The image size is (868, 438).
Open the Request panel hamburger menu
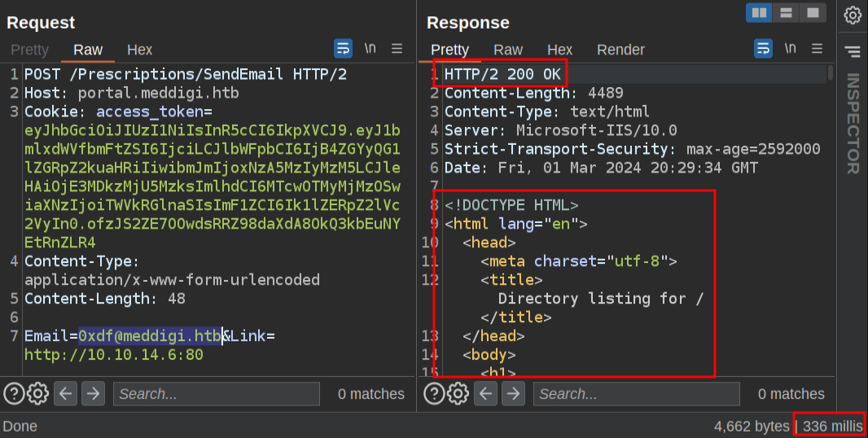click(397, 49)
